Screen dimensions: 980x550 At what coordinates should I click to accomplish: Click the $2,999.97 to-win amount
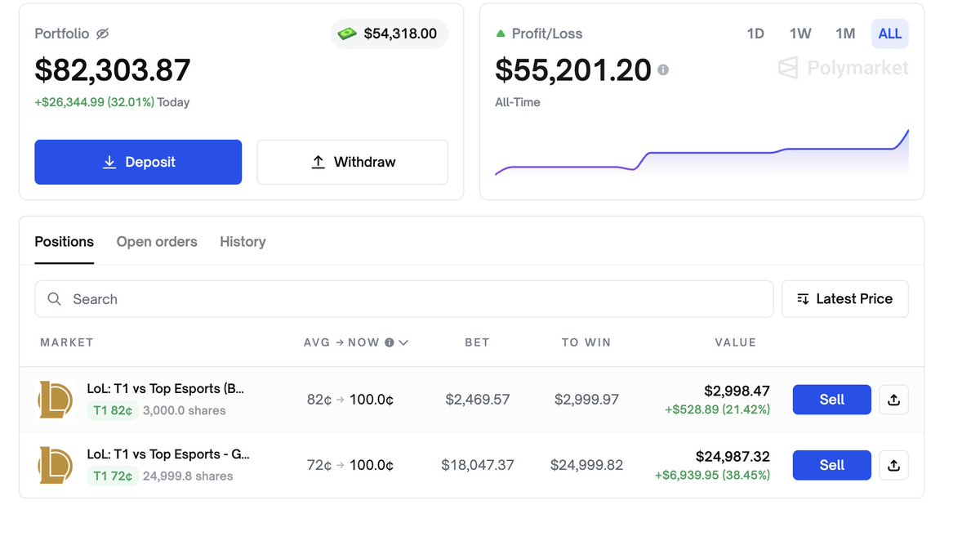586,400
